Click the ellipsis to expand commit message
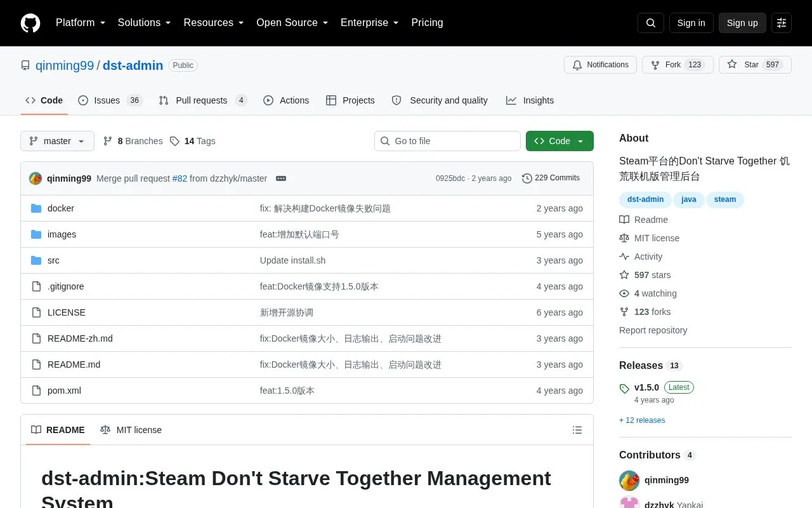812x508 pixels. pos(281,178)
